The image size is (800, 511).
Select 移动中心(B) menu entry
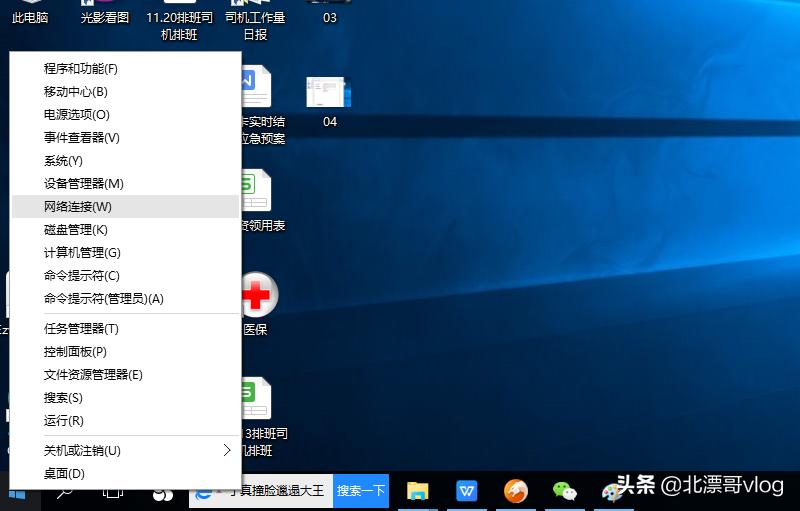point(125,92)
